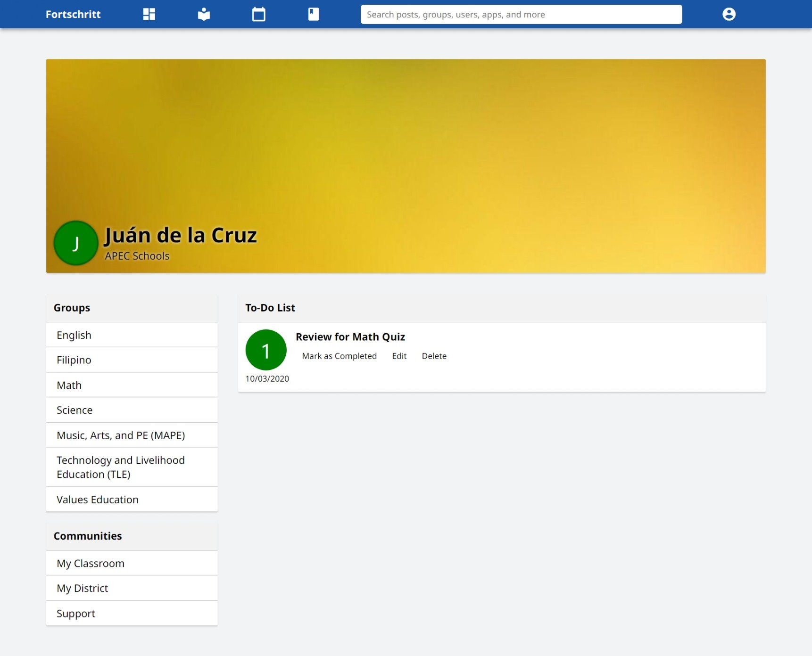Open the My Classroom community
Image resolution: width=812 pixels, height=656 pixels.
91,563
